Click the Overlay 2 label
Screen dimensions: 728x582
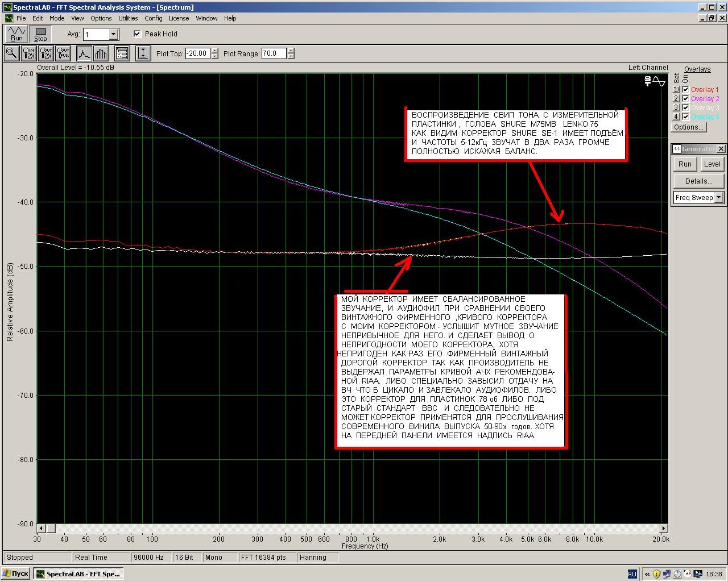(x=705, y=99)
